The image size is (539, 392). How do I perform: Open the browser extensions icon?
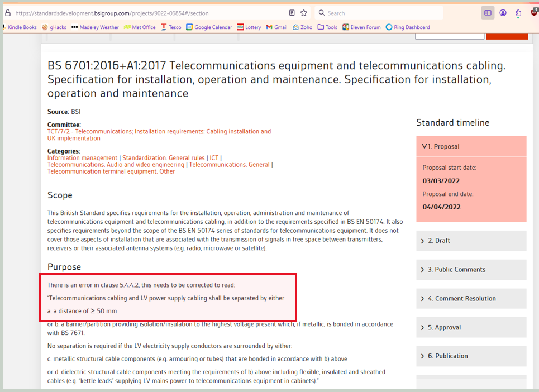pyautogui.click(x=518, y=12)
